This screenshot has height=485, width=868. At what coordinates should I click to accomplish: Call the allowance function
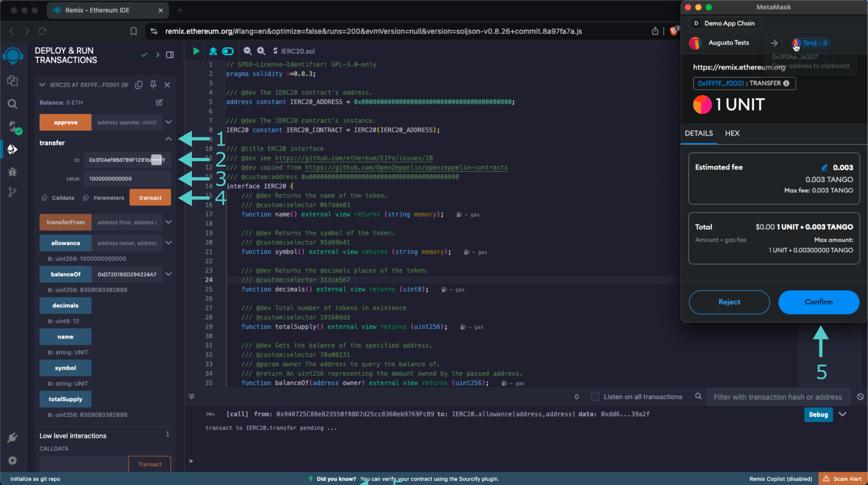(65, 243)
